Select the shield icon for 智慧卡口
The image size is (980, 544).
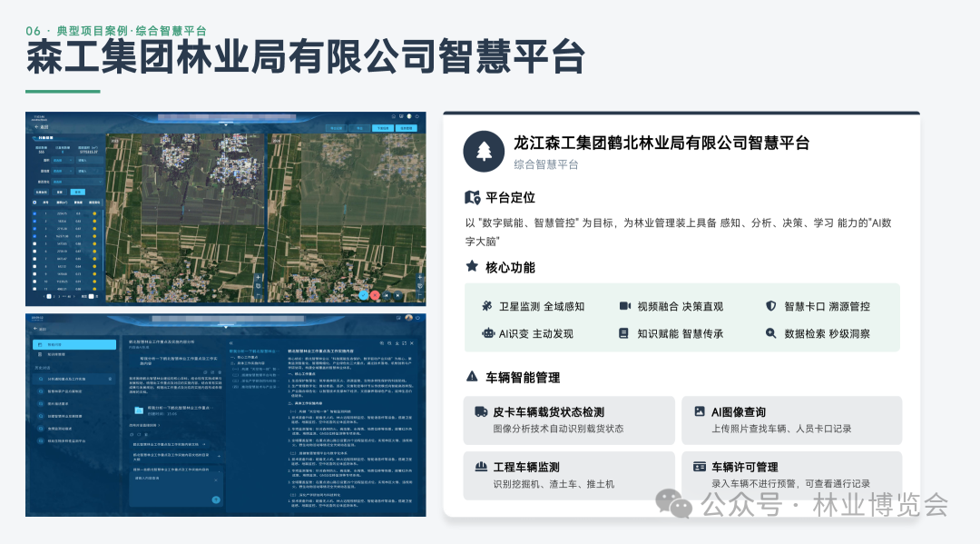coord(771,306)
